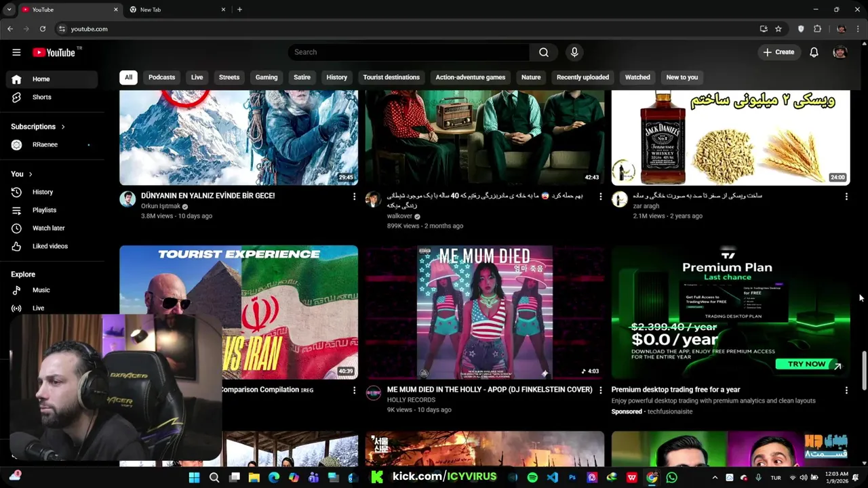Select the All filter chip

128,77
